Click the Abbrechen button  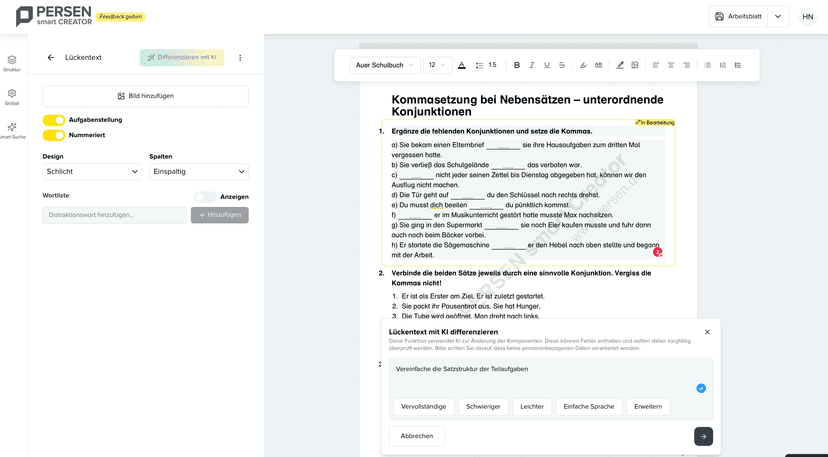[417, 436]
